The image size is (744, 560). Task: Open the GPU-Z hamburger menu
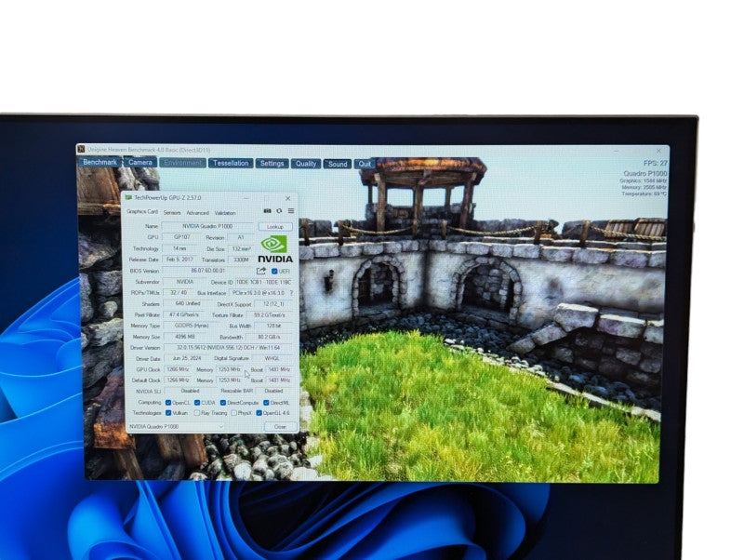[x=291, y=211]
